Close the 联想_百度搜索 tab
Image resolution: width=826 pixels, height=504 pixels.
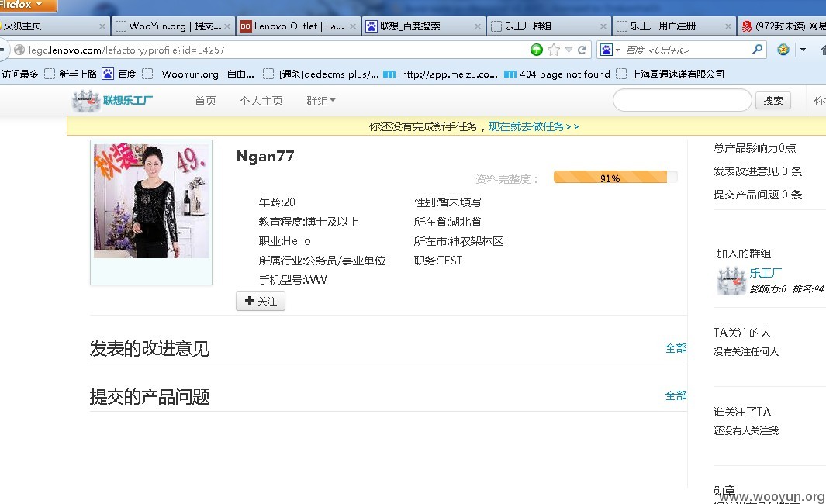tap(478, 26)
